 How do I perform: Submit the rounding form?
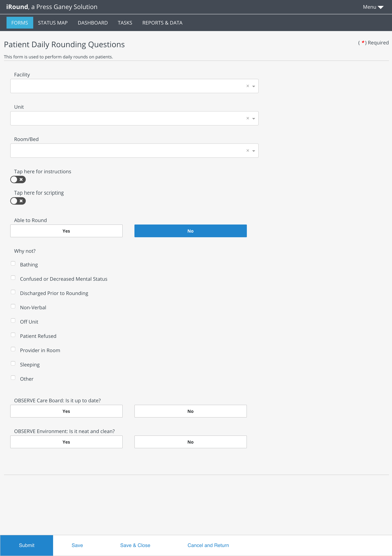[x=27, y=545]
